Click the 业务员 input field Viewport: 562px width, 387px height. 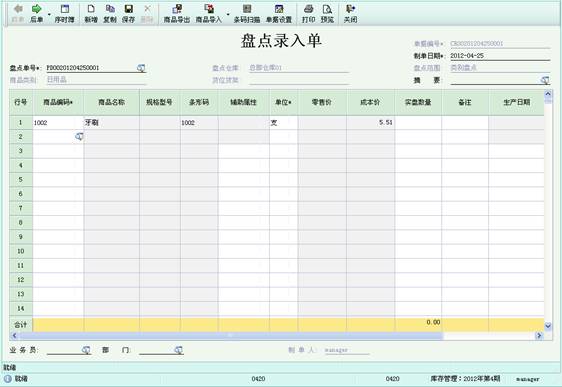(64, 350)
